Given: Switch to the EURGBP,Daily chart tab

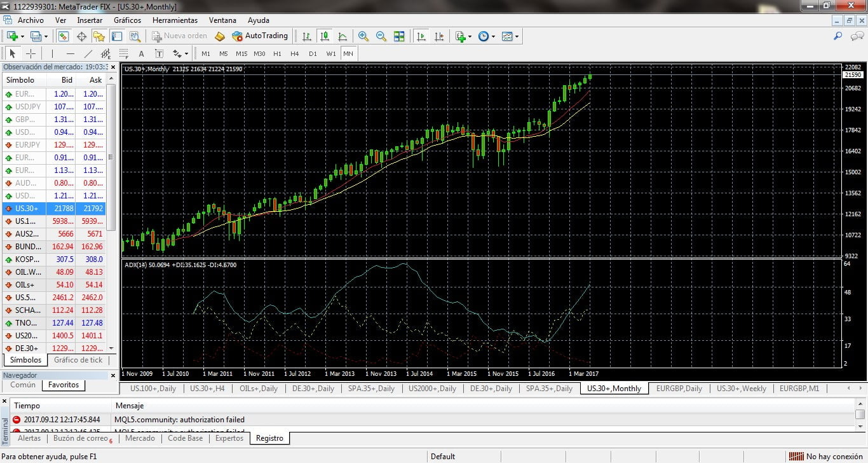Looking at the screenshot, I should tap(679, 389).
